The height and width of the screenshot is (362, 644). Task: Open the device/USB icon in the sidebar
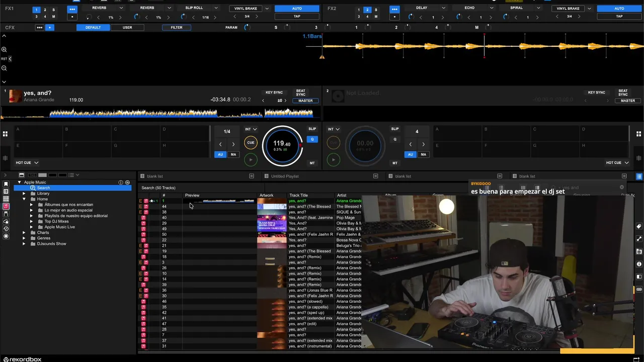pos(6,214)
